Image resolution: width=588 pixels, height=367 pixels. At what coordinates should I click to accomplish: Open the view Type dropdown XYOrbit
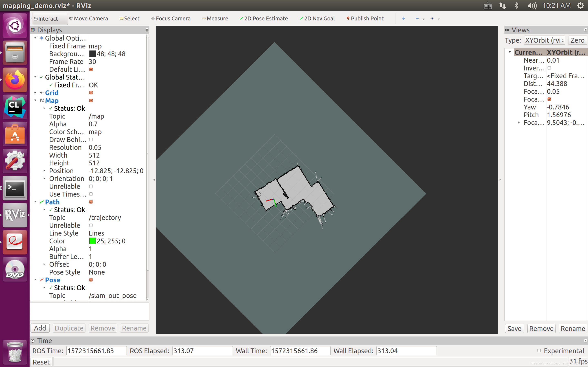[544, 40]
